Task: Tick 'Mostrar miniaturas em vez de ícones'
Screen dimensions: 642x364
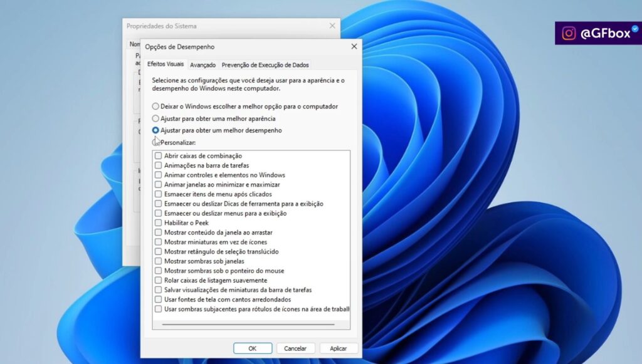Action: tap(158, 242)
